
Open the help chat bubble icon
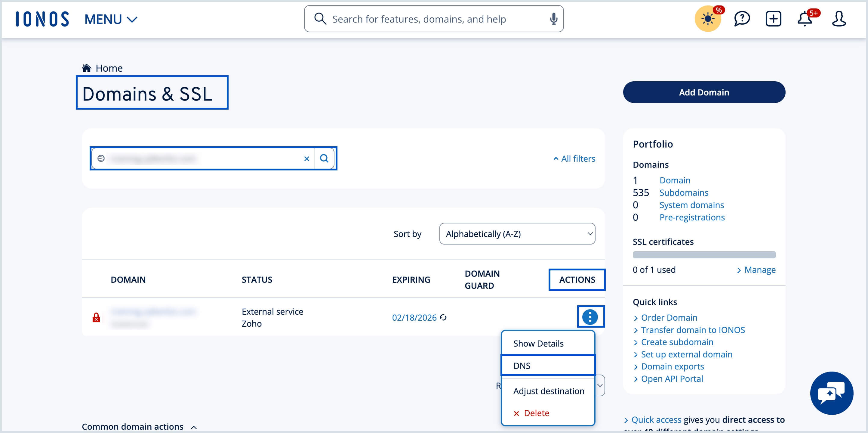click(x=742, y=19)
